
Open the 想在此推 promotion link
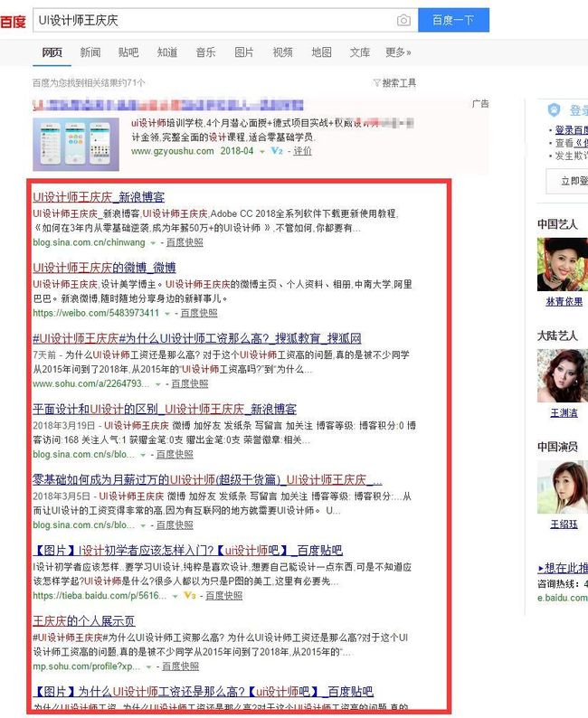point(563,568)
